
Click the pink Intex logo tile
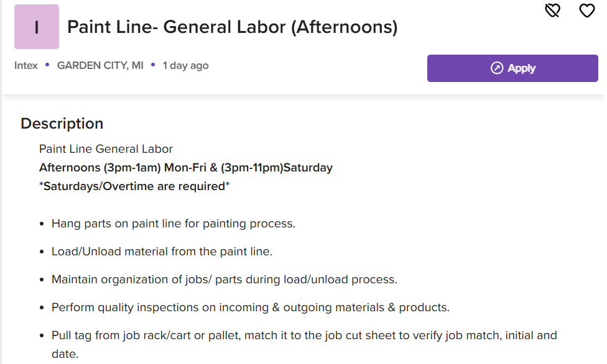[x=37, y=27]
